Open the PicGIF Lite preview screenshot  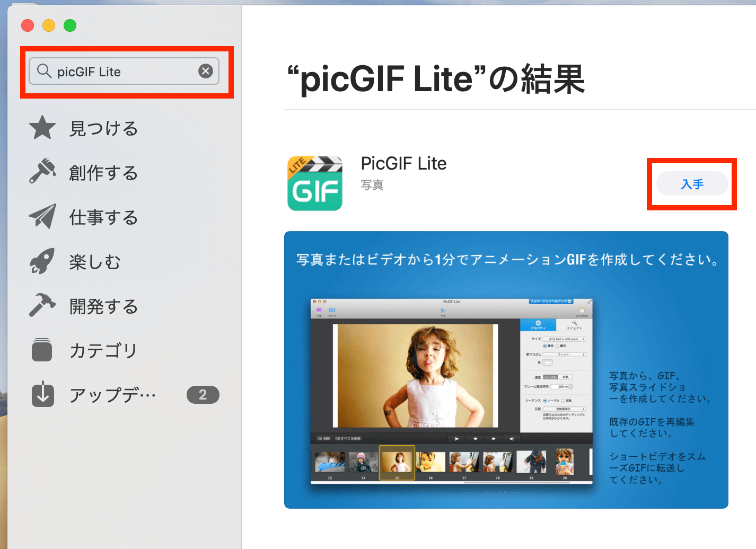[x=506, y=370]
